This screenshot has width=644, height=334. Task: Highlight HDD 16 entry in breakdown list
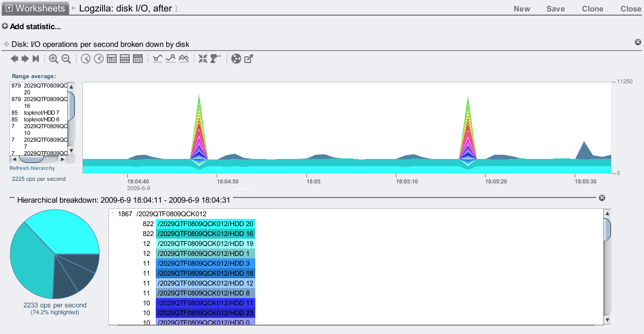205,234
